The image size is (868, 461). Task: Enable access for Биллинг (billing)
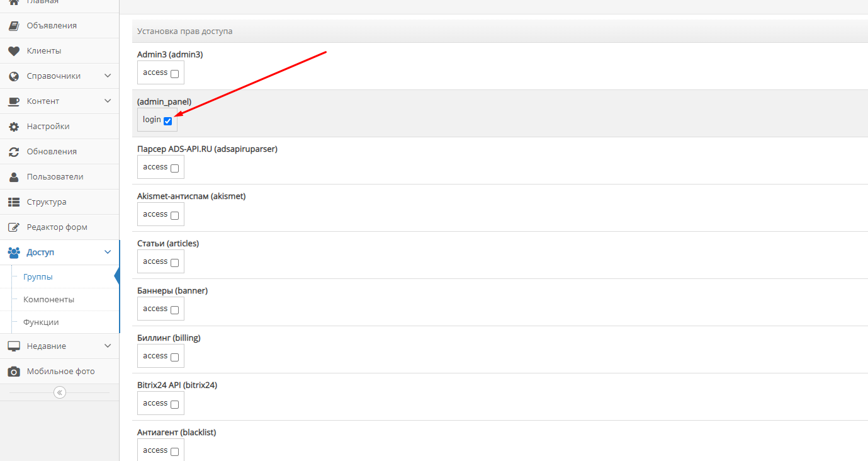pyautogui.click(x=174, y=357)
